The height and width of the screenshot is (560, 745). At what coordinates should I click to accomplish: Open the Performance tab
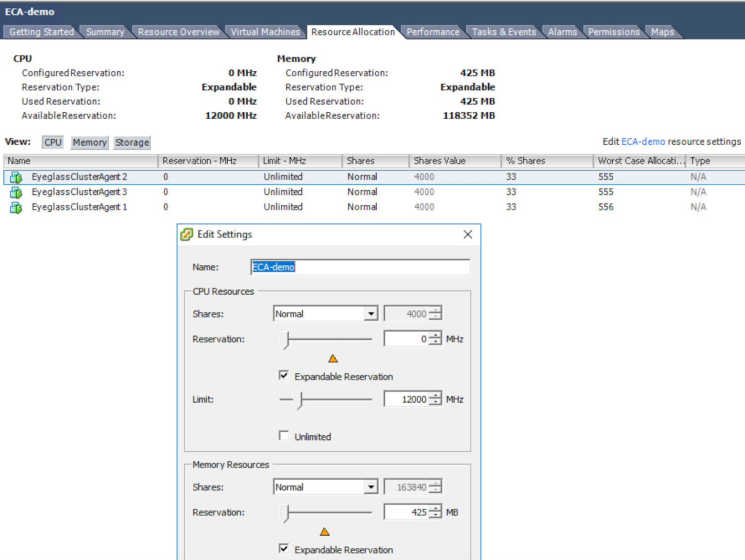433,32
